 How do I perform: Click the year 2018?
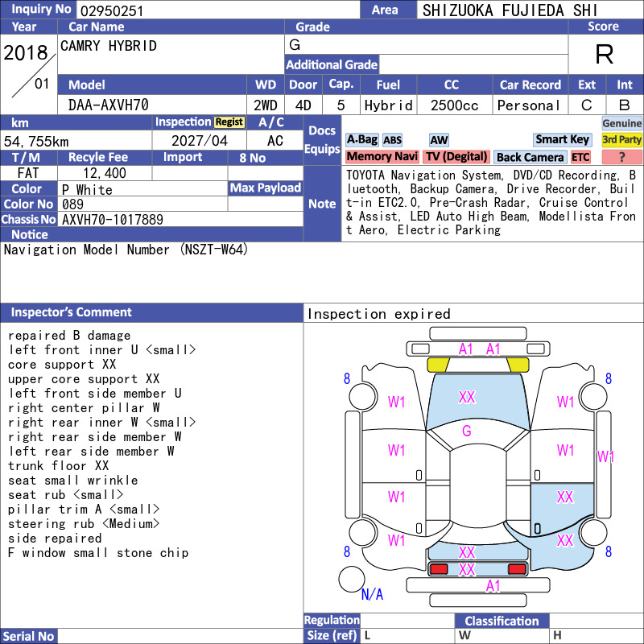(x=26, y=52)
